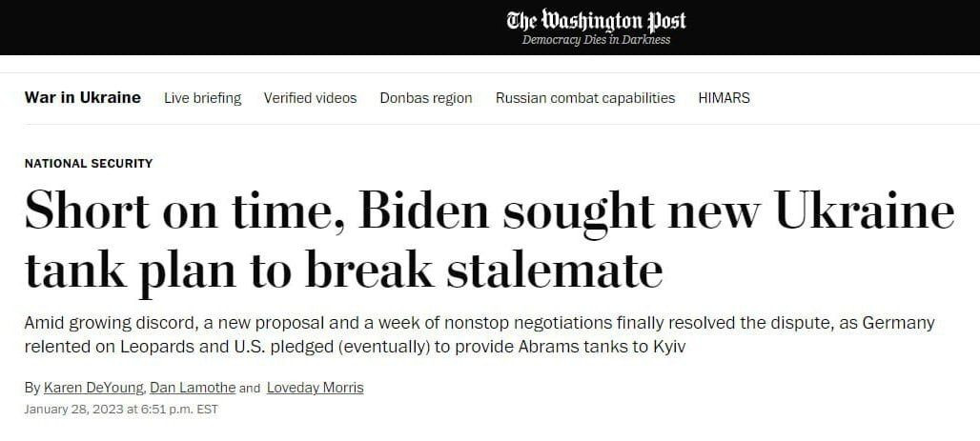The image size is (980, 441).
Task: Click the "Democracy Dies in Darkness" tagline
Action: [x=596, y=40]
